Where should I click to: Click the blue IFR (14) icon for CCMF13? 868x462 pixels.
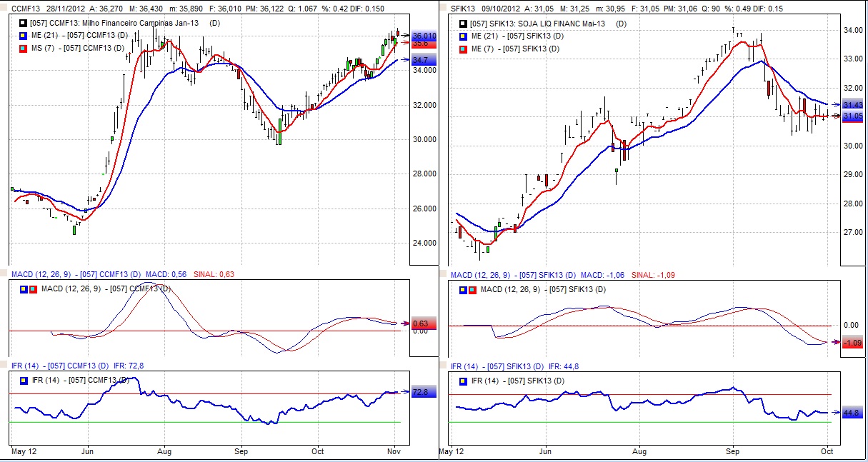(24, 380)
